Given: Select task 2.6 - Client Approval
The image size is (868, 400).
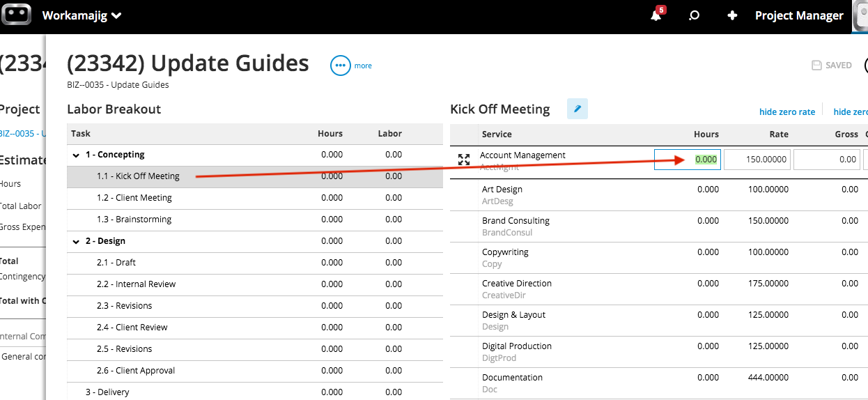Looking at the screenshot, I should tap(255, 371).
